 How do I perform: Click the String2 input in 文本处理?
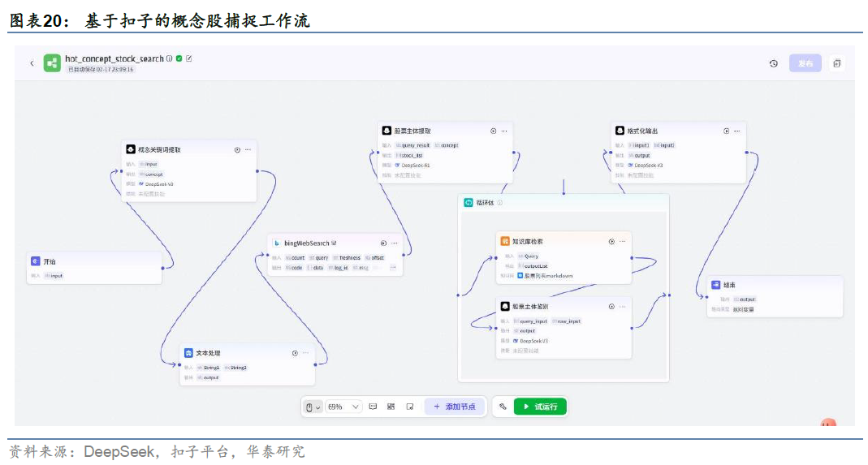pos(235,368)
